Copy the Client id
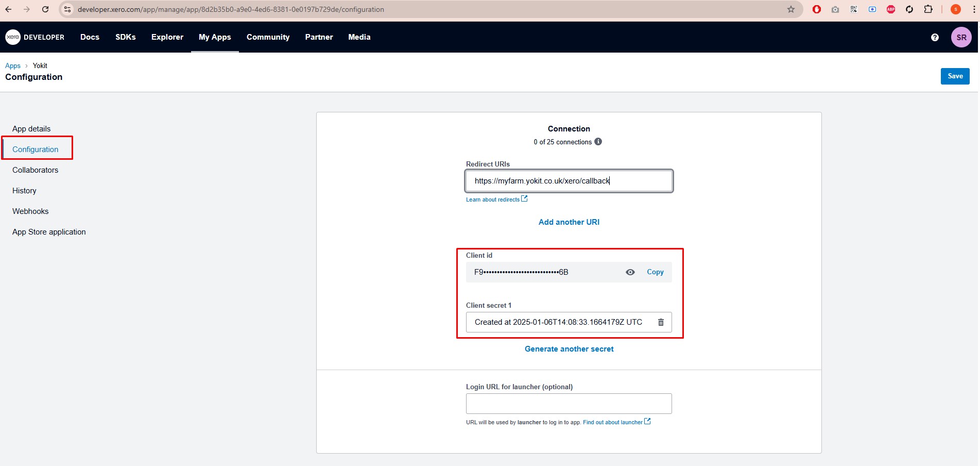The image size is (980, 466). click(655, 272)
